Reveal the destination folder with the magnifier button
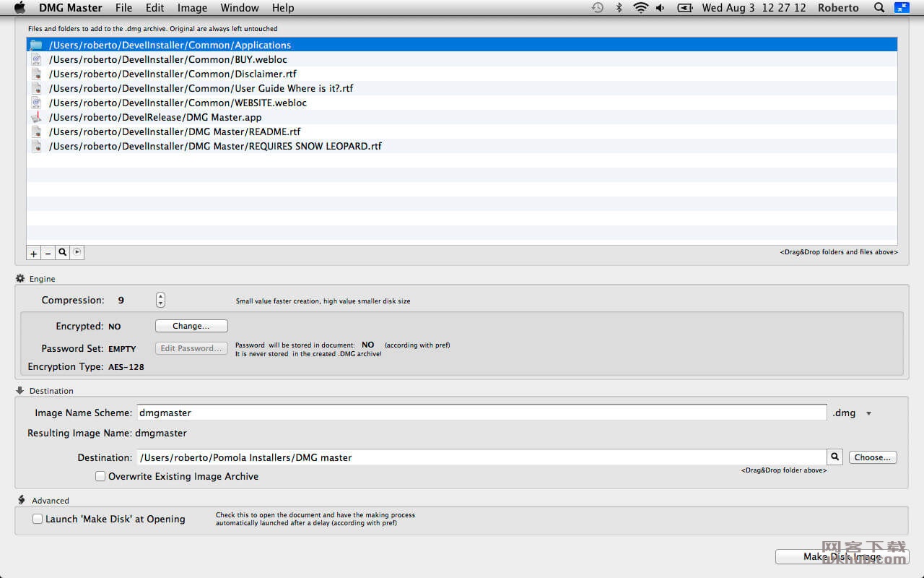 point(835,457)
